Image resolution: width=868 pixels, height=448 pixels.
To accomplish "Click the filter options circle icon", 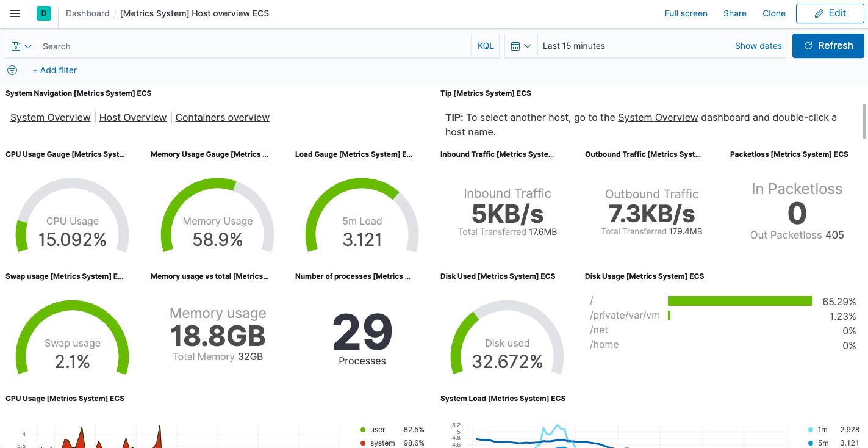I will 12,70.
